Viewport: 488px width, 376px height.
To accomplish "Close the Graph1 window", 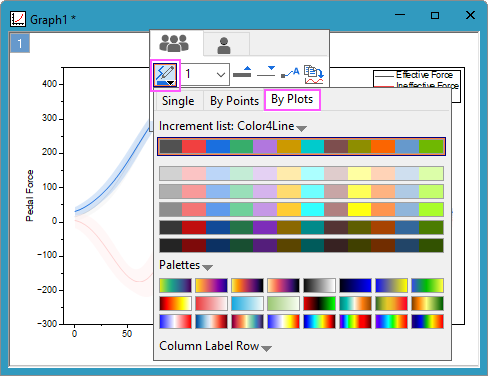I will point(470,15).
